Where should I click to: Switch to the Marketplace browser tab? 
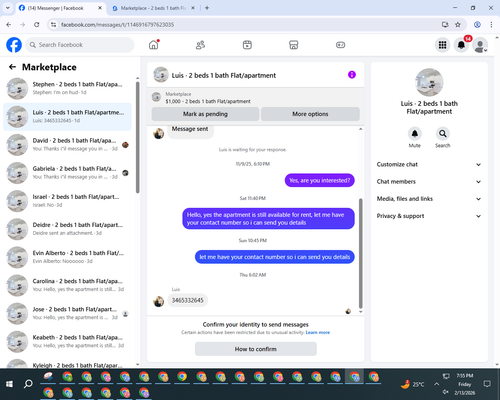153,8
